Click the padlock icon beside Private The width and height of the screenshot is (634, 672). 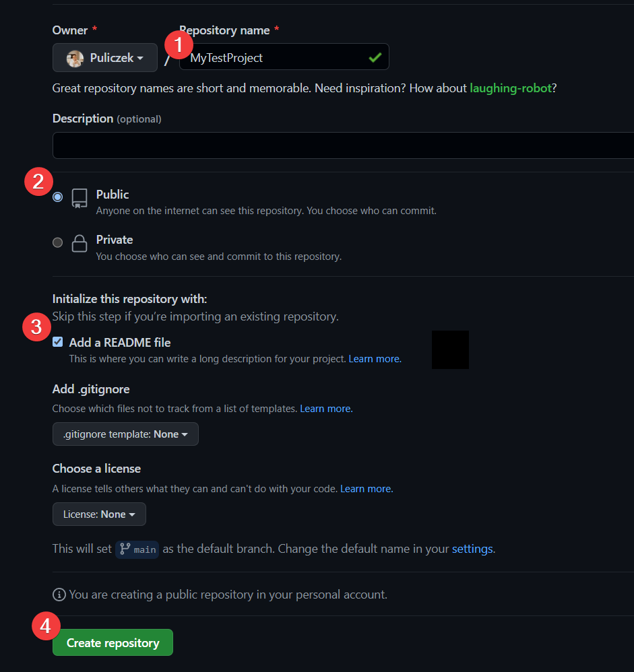[x=79, y=243]
